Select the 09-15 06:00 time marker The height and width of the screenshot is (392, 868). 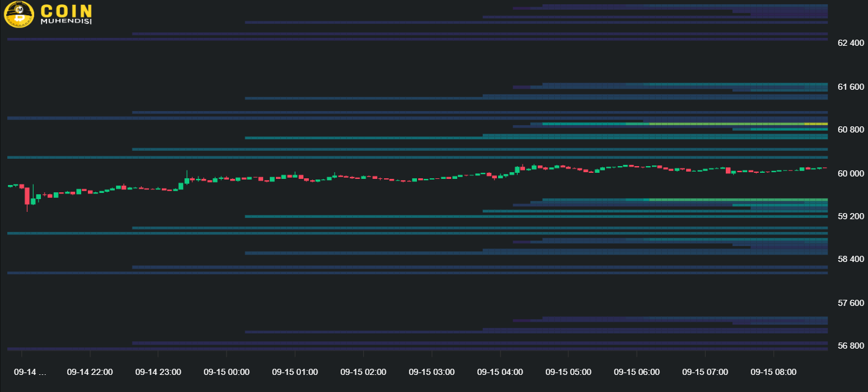tap(637, 372)
